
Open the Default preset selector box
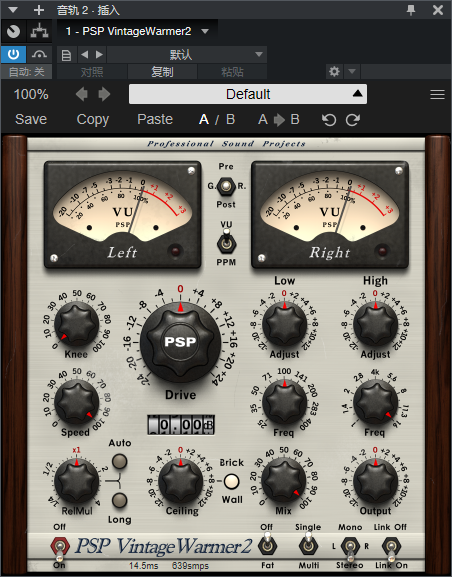[248, 94]
